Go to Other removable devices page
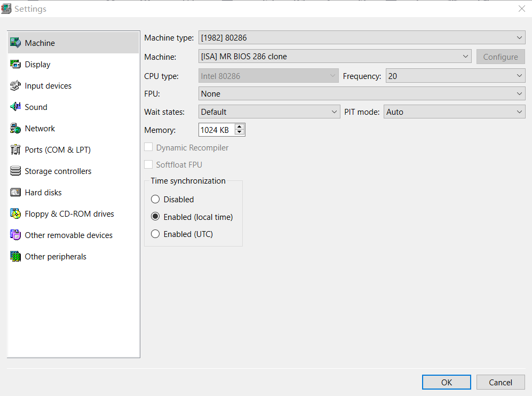The height and width of the screenshot is (396, 532). [x=73, y=235]
